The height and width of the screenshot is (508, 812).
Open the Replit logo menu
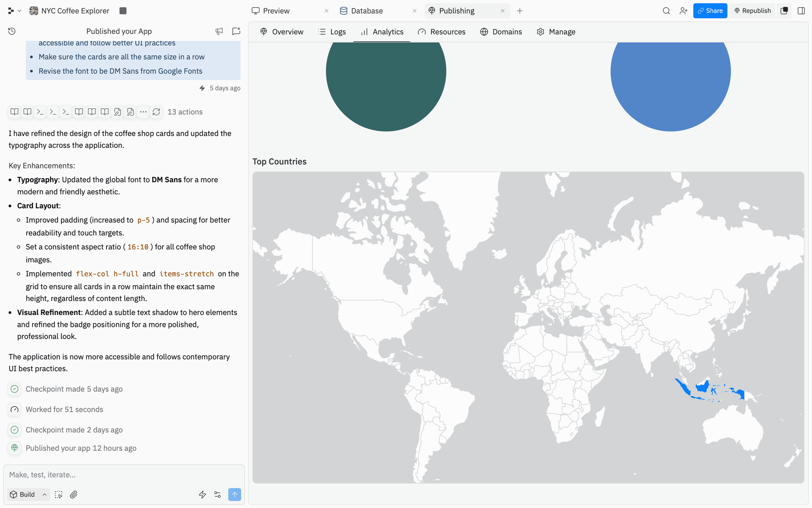pyautogui.click(x=14, y=11)
